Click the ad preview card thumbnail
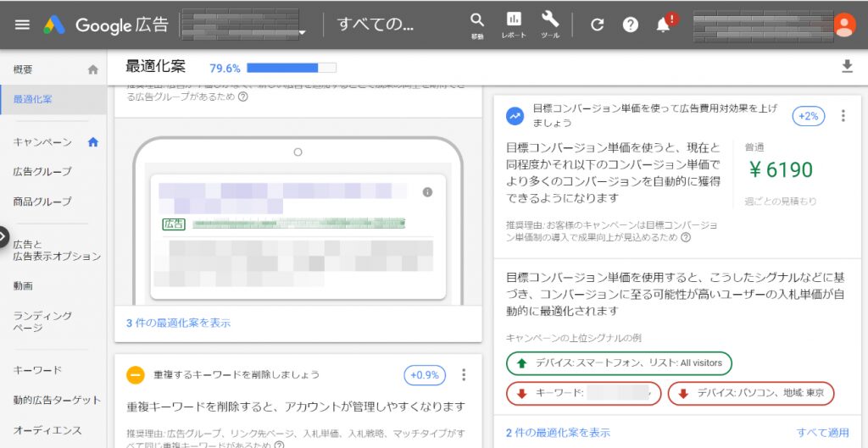This screenshot has width=868, height=448. tap(298, 237)
